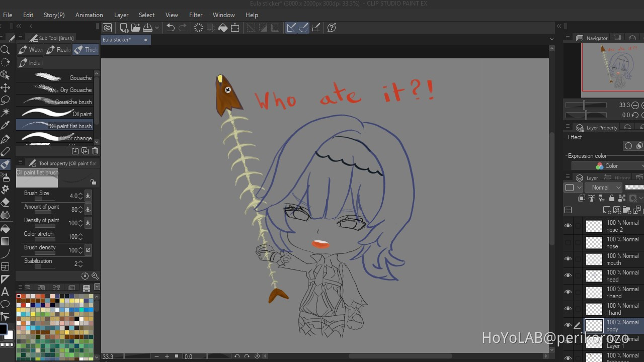Image resolution: width=644 pixels, height=362 pixels.
Task: Hide the mouth layer
Action: tap(568, 259)
